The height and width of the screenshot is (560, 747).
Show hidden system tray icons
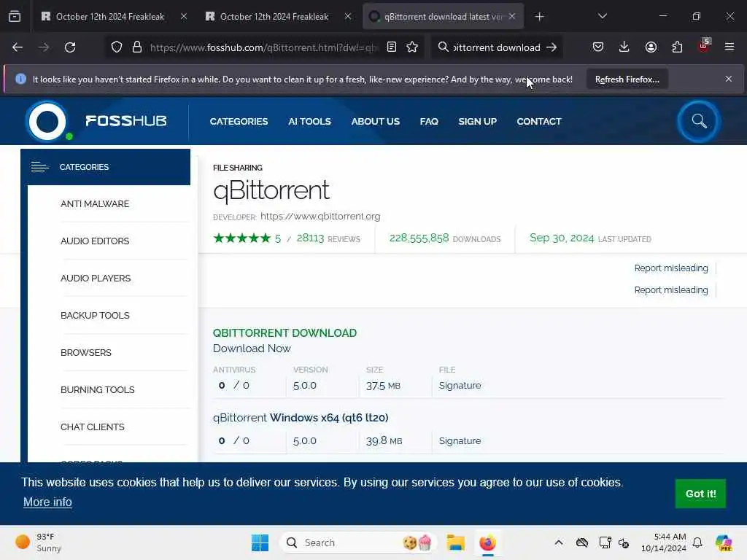pyautogui.click(x=559, y=542)
